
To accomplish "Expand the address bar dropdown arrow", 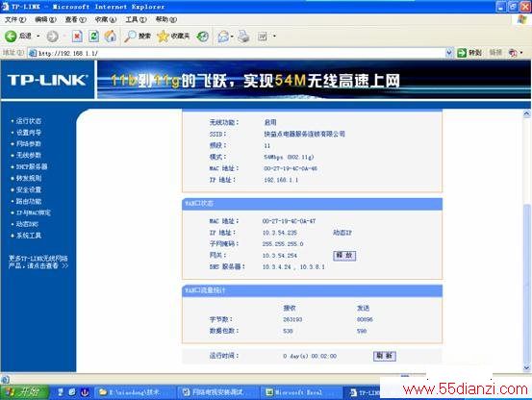I will click(449, 53).
